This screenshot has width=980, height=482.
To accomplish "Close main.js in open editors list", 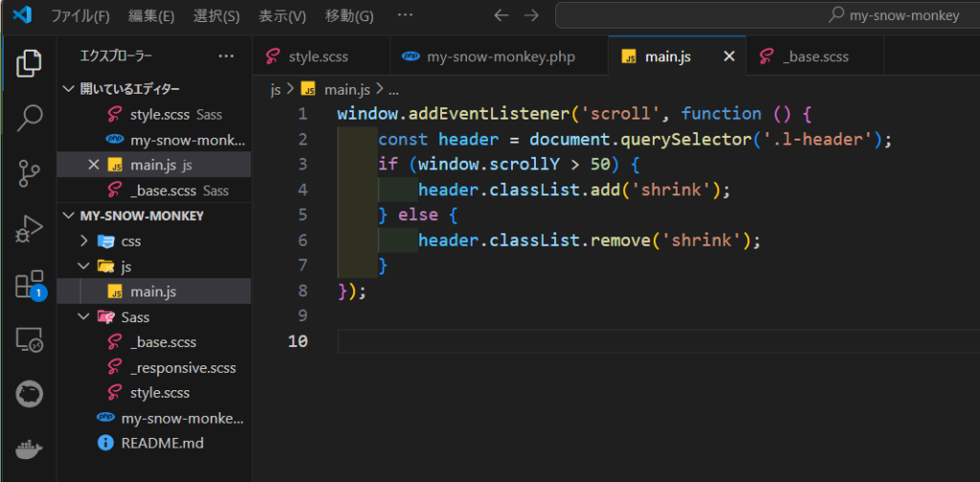I will click(94, 164).
